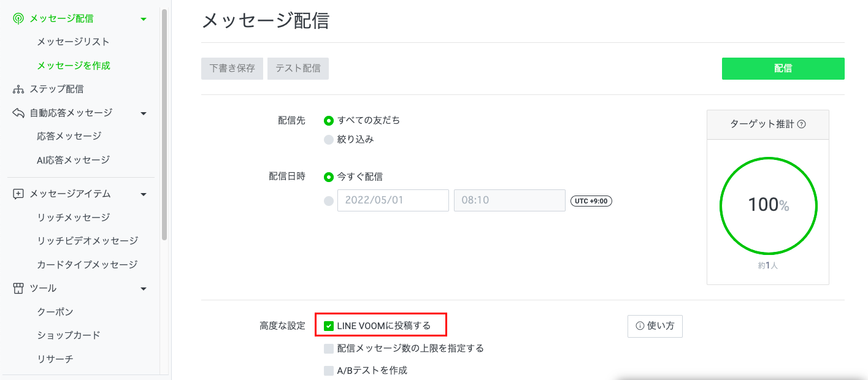Select the 絞り込み radio button
The height and width of the screenshot is (380, 868).
(x=329, y=139)
